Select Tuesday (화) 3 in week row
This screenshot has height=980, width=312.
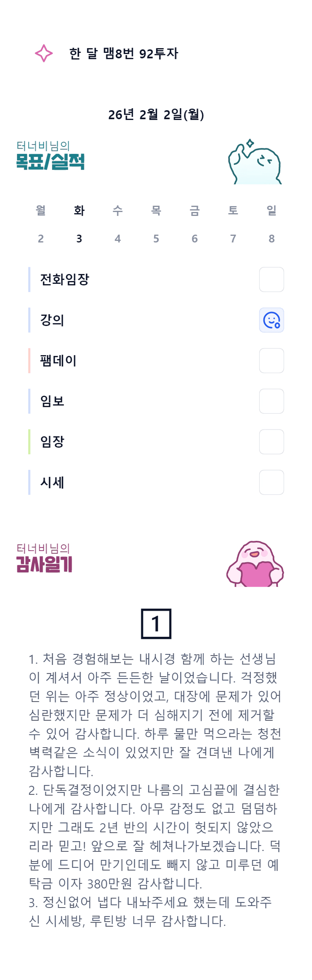pos(79,224)
